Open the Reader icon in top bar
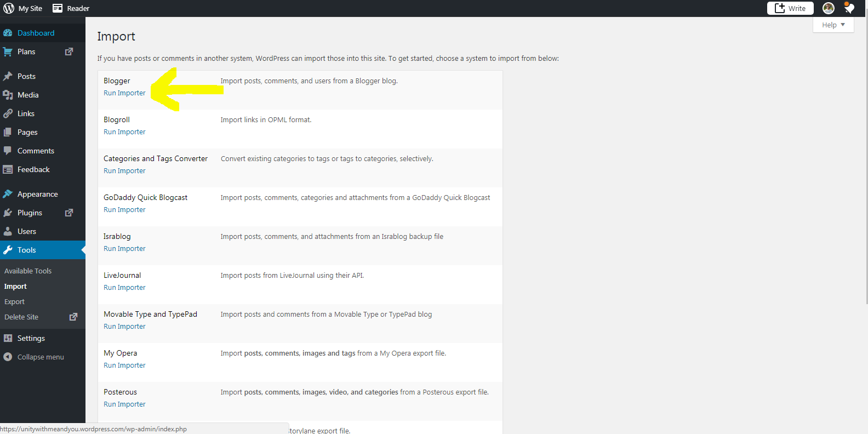Viewport: 868px width, 434px height. [x=58, y=8]
